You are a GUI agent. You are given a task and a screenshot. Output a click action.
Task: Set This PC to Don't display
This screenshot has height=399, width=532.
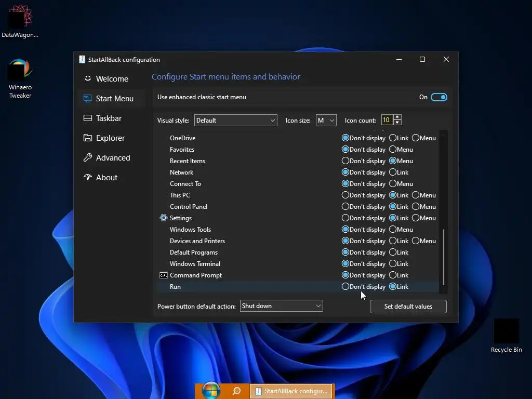364,195
